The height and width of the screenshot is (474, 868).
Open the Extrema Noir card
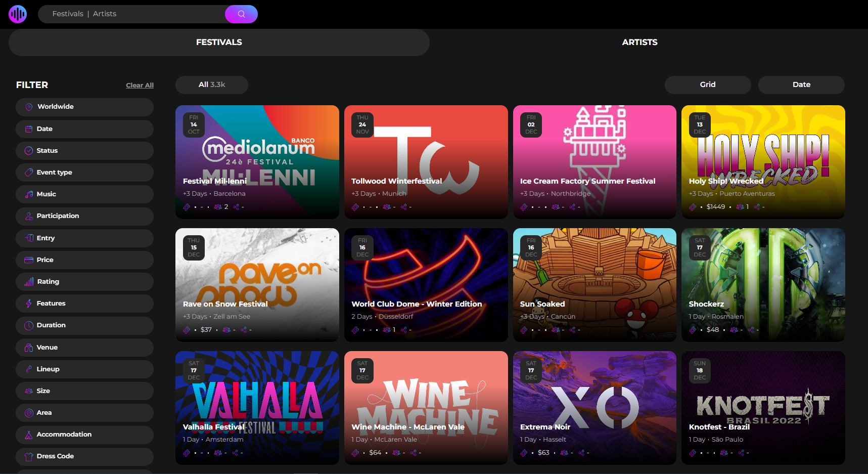coord(595,408)
